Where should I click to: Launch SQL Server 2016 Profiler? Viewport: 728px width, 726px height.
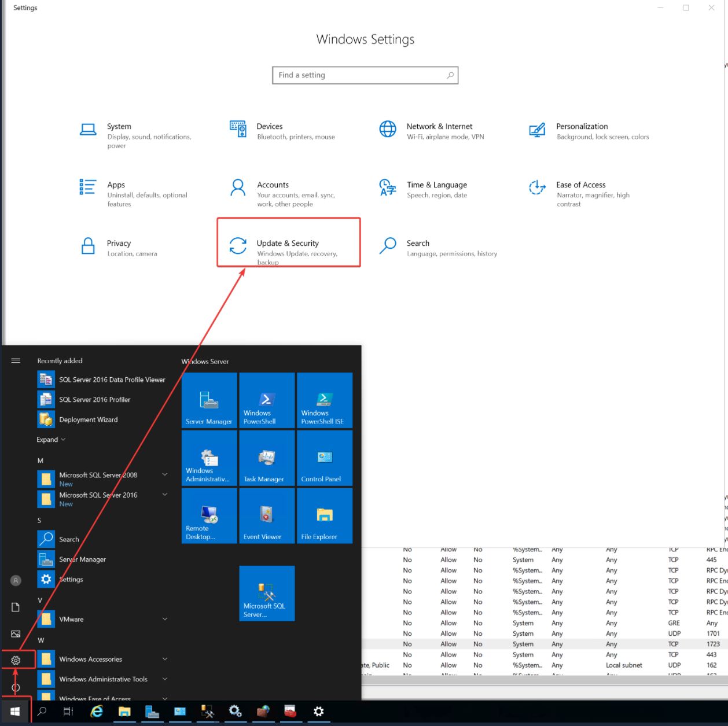click(102, 400)
